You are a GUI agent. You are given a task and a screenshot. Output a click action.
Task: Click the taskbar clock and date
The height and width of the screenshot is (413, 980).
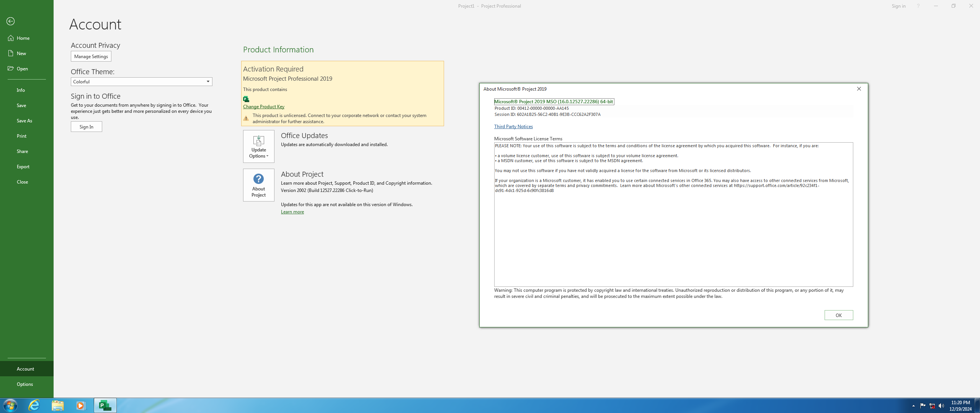click(960, 406)
